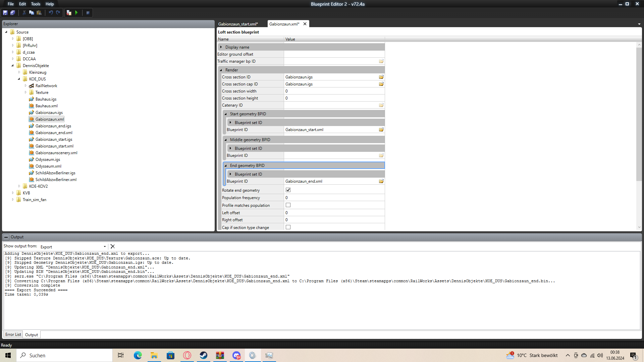Expand the Display name section
This screenshot has height=362, width=644.
221,47
